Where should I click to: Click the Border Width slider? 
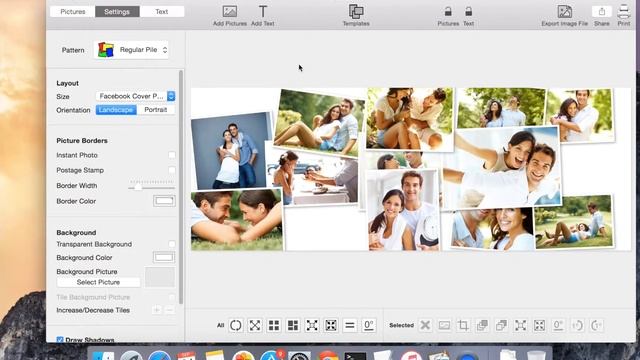(151, 186)
